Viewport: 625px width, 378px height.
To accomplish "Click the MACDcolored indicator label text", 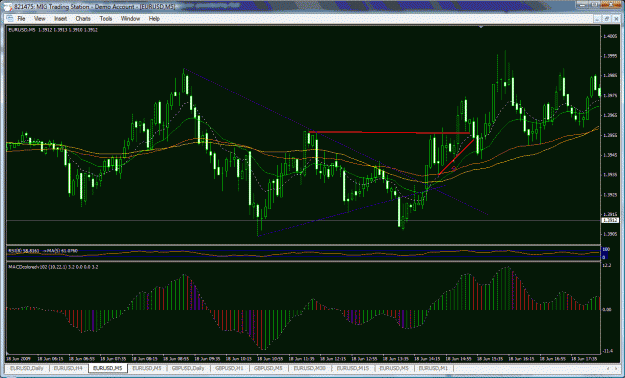I will tap(53, 267).
